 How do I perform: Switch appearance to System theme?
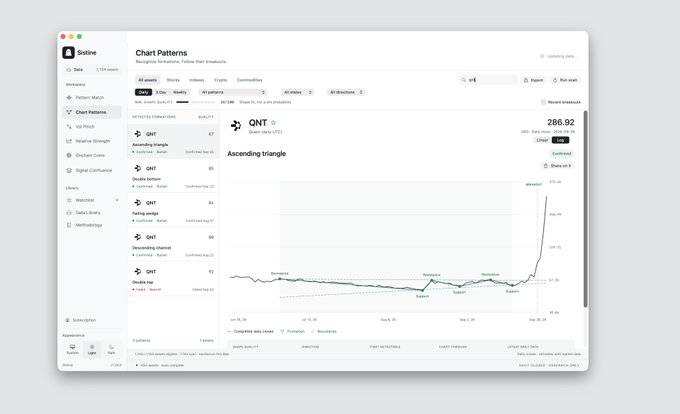72,349
